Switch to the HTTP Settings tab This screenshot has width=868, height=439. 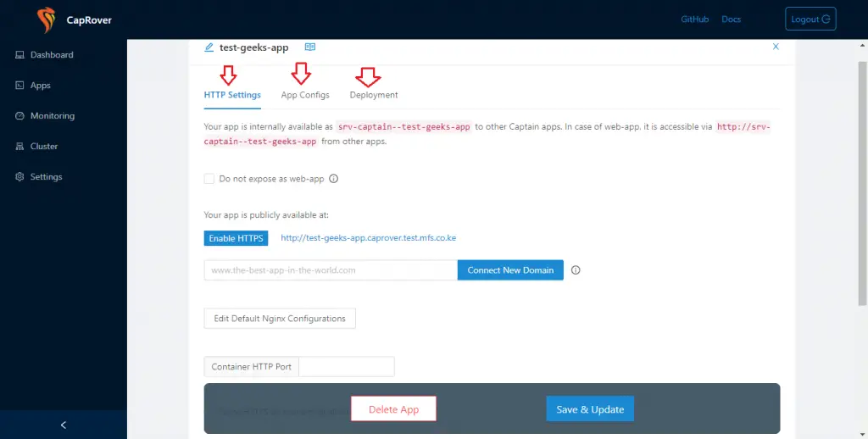(232, 95)
